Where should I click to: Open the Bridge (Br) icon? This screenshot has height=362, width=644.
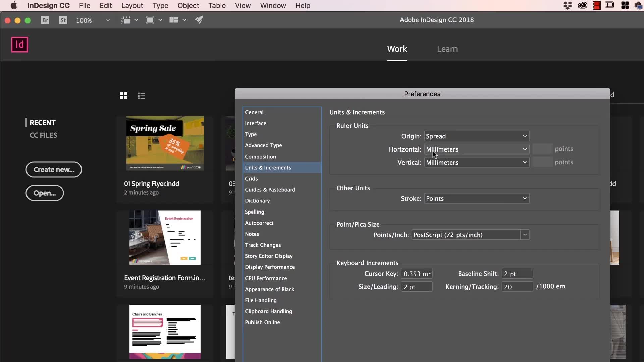pos(45,20)
